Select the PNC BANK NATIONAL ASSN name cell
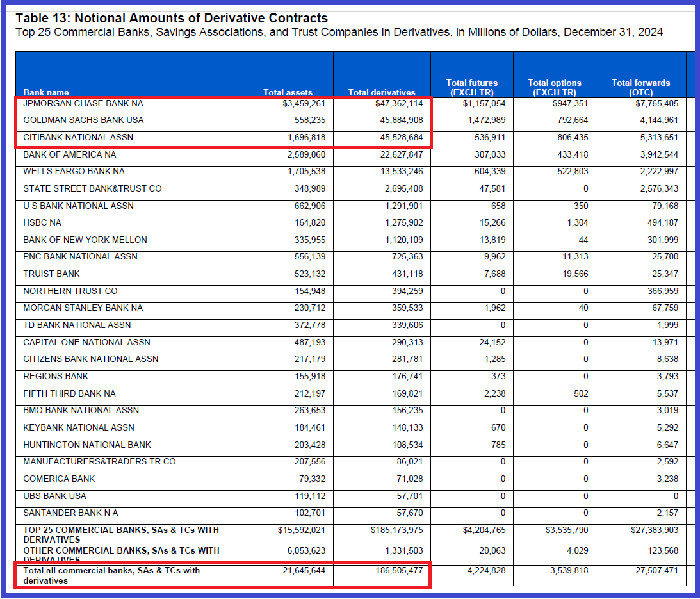The image size is (700, 599). coord(80,256)
